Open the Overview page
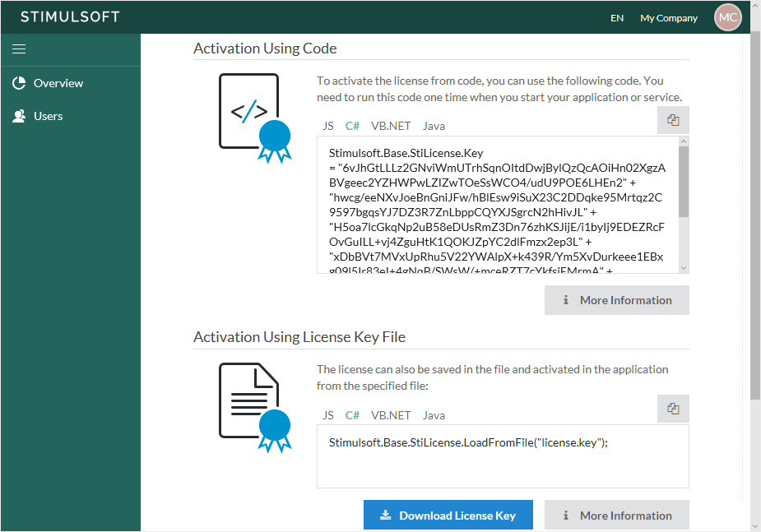Screen dimensions: 761x532 point(58,83)
